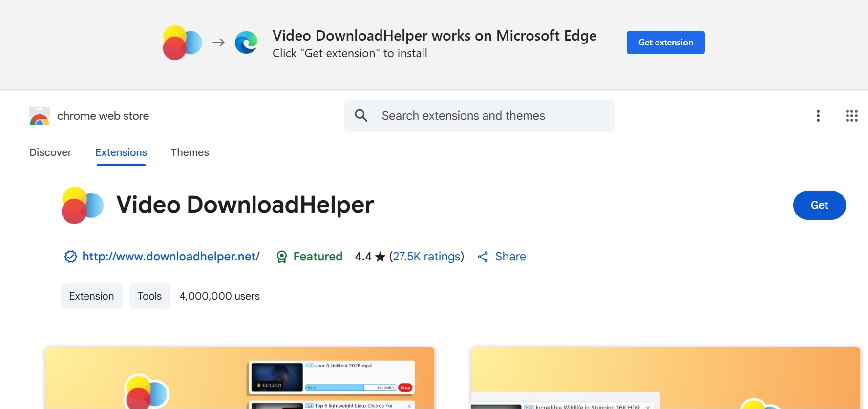Click the Share link text
Viewport: 868px width, 409px height.
[x=510, y=257]
